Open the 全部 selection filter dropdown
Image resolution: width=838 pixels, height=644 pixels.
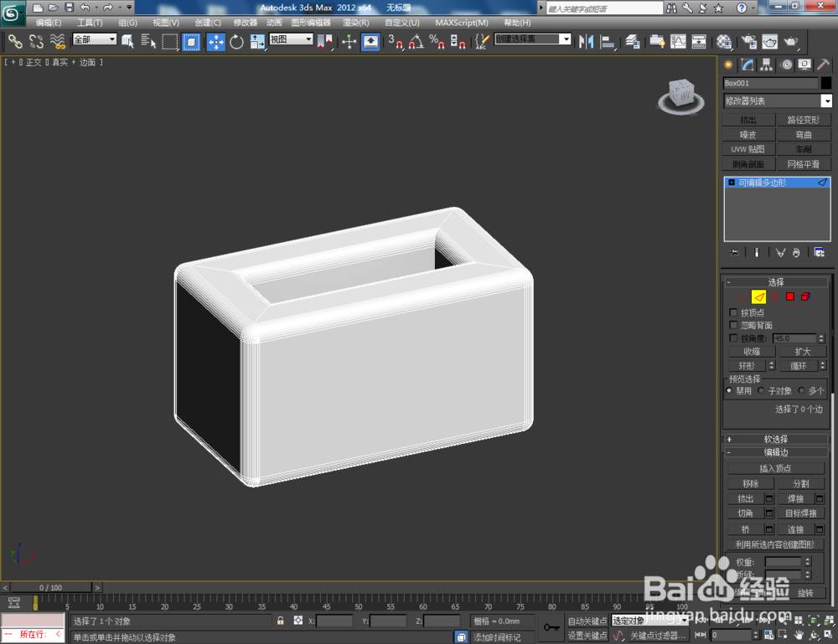click(x=95, y=39)
